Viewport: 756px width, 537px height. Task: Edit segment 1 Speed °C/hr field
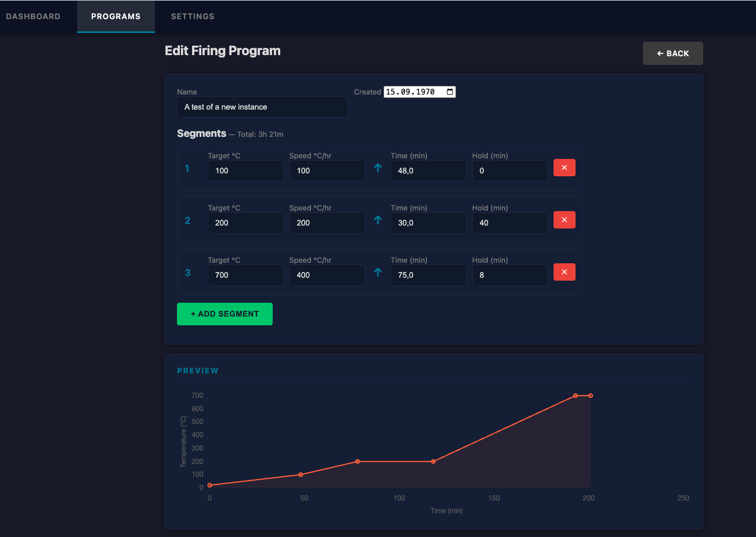pos(327,170)
